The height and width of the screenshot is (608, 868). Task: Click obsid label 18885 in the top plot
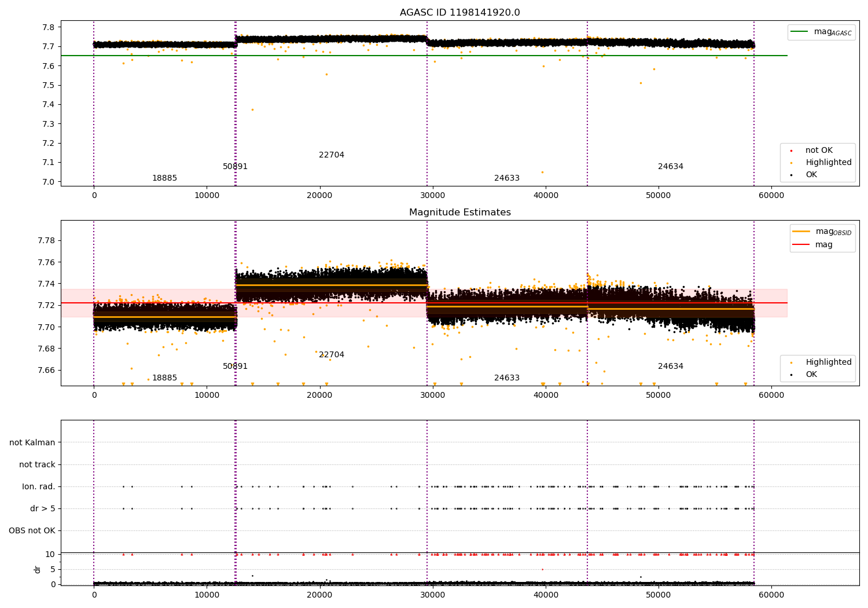[x=164, y=178]
